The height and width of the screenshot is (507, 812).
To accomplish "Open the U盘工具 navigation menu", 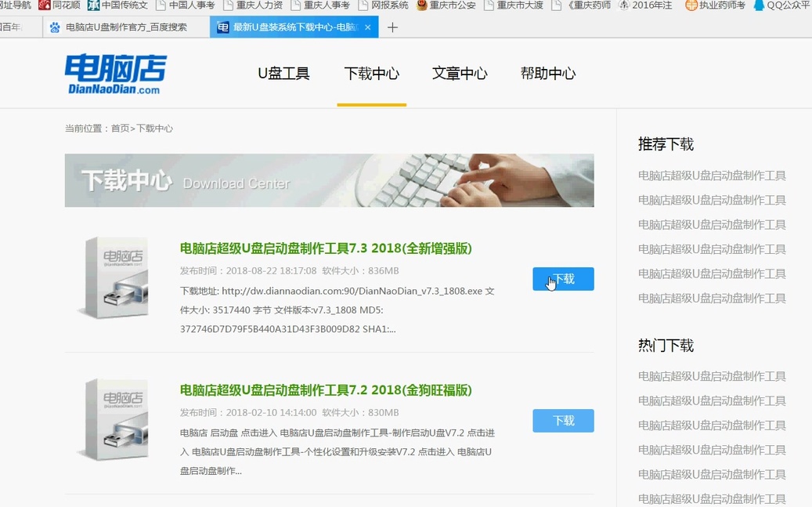I will pos(283,72).
